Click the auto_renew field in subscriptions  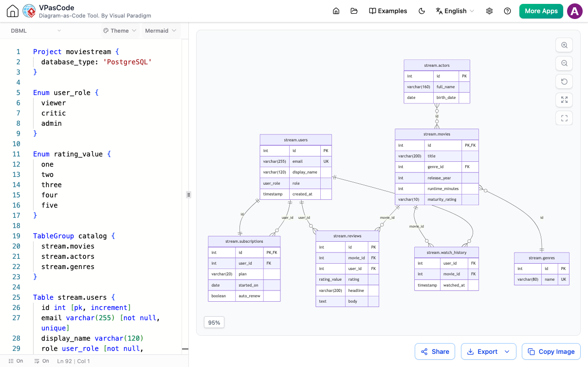(249, 296)
